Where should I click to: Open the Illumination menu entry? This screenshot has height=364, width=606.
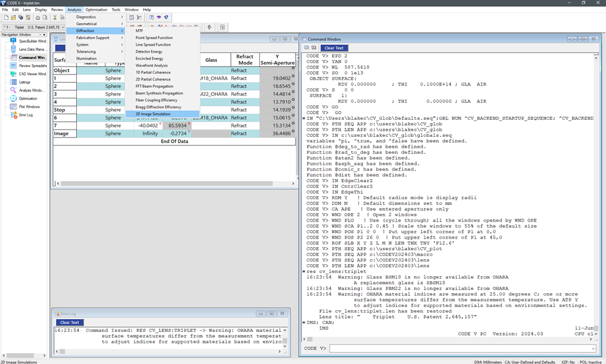pyautogui.click(x=95, y=59)
